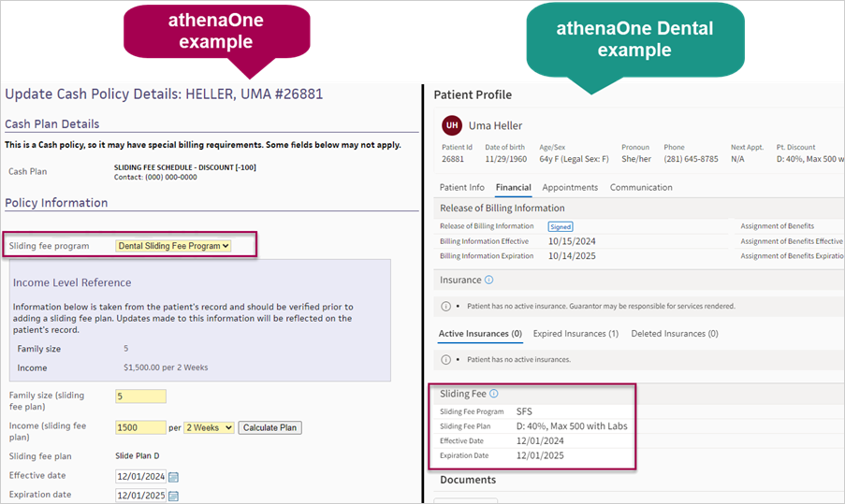
Task: Click Sliding Fee Program value SFS
Action: tap(524, 411)
